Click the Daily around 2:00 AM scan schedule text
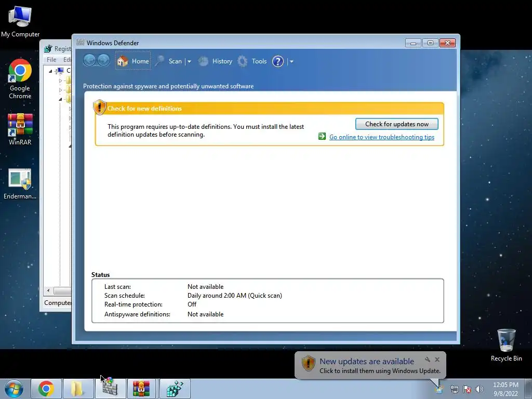 click(x=234, y=296)
